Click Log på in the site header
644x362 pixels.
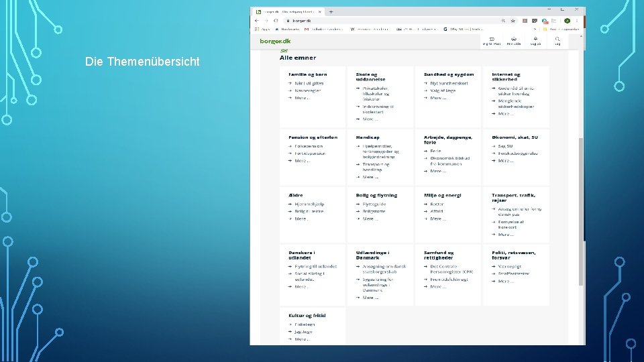point(535,41)
